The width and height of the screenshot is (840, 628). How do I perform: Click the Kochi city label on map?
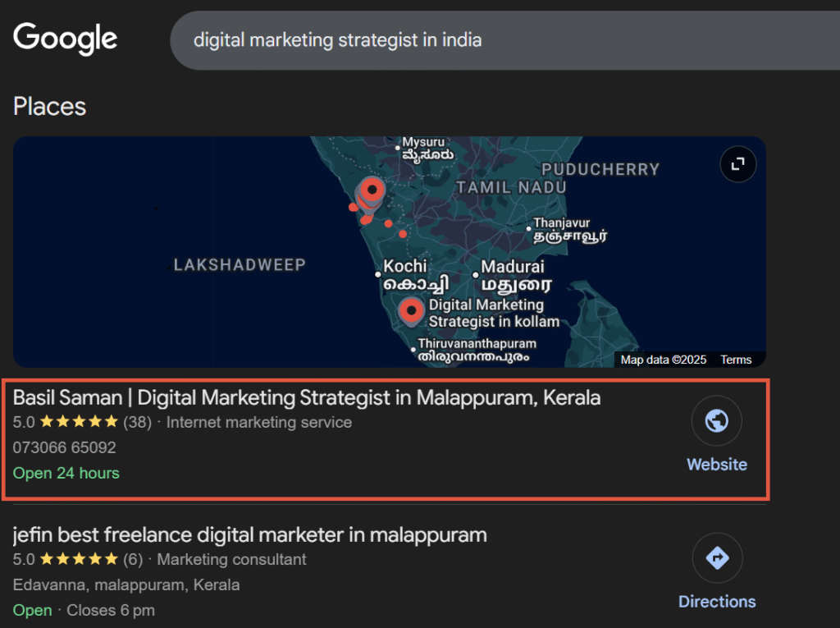point(405,267)
